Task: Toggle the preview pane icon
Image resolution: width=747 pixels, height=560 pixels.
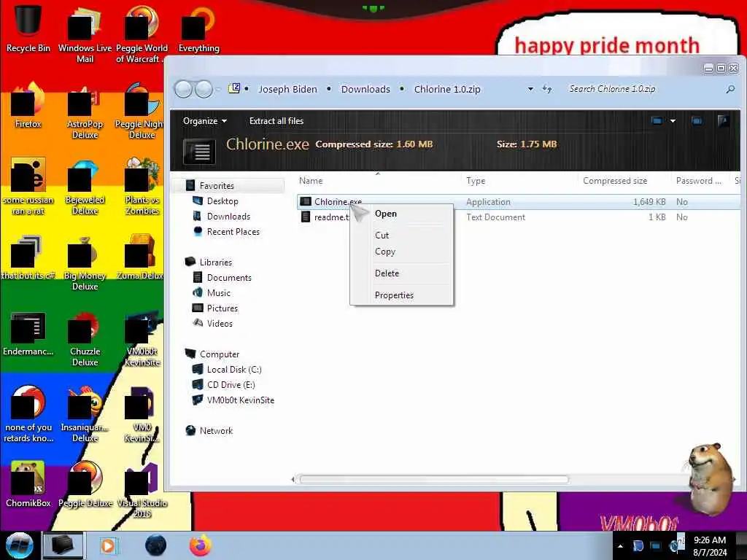Action: coord(697,121)
